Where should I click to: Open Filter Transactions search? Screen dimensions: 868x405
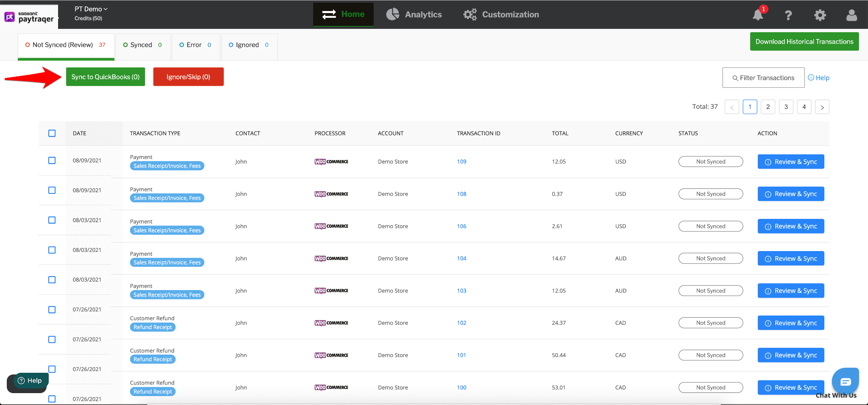pyautogui.click(x=763, y=78)
